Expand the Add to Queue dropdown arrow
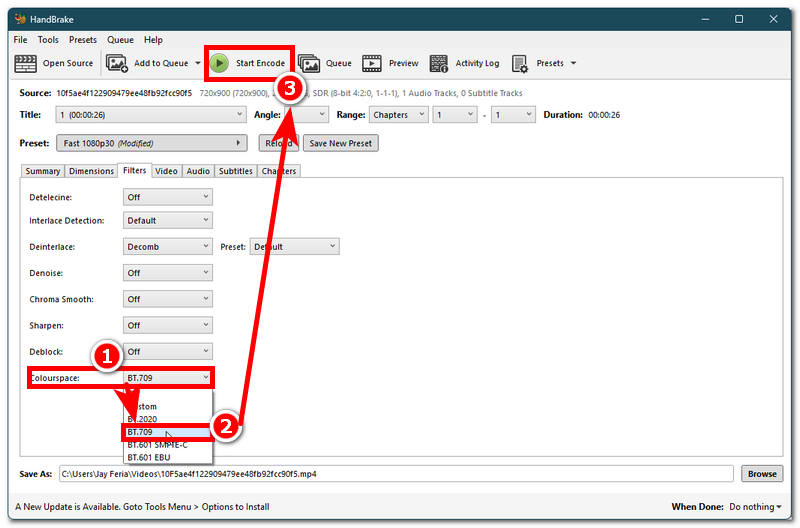Image resolution: width=800 pixels, height=528 pixels. click(198, 63)
